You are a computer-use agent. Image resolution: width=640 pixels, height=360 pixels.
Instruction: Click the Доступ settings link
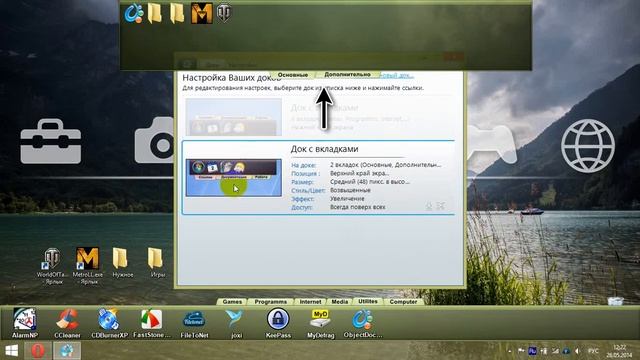(x=302, y=207)
